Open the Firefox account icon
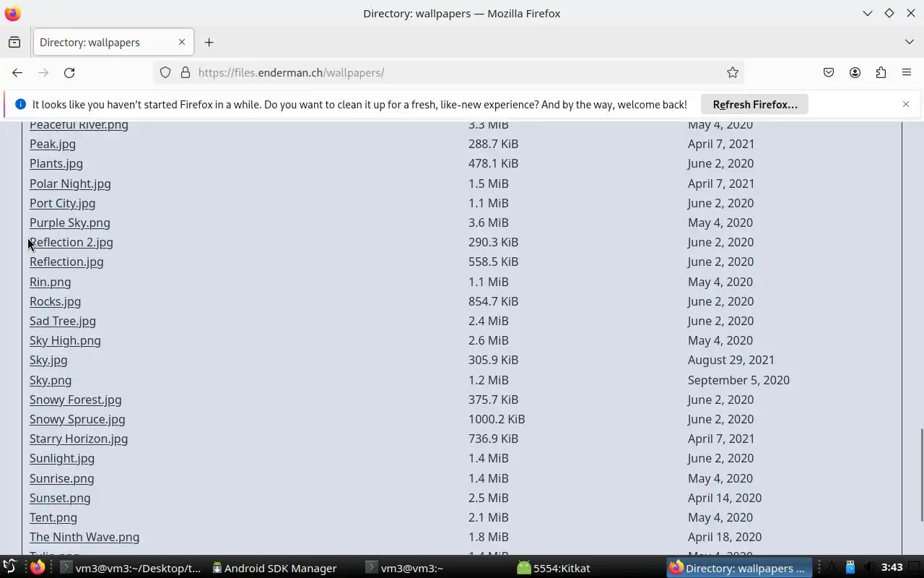 pyautogui.click(x=855, y=72)
